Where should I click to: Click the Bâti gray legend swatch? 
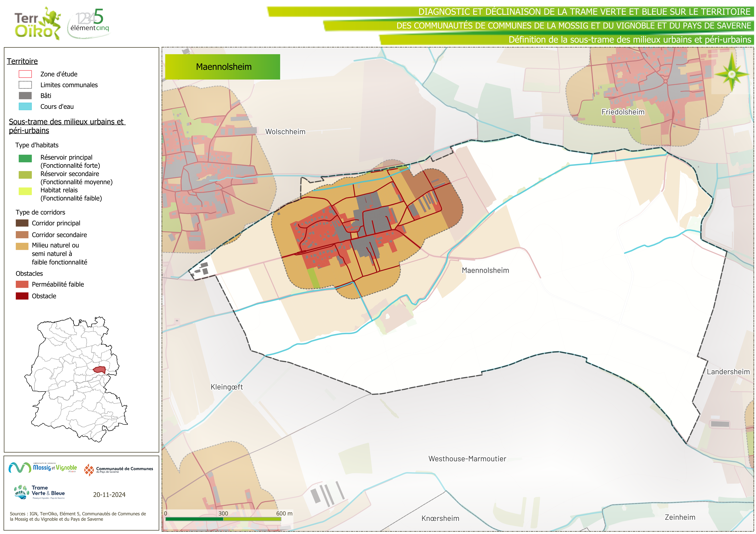click(x=25, y=96)
